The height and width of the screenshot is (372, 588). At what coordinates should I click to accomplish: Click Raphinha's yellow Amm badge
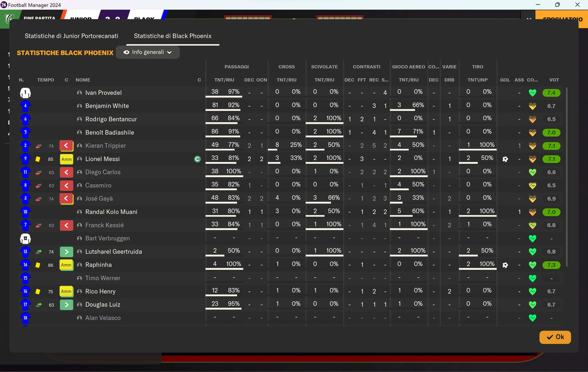pos(66,265)
